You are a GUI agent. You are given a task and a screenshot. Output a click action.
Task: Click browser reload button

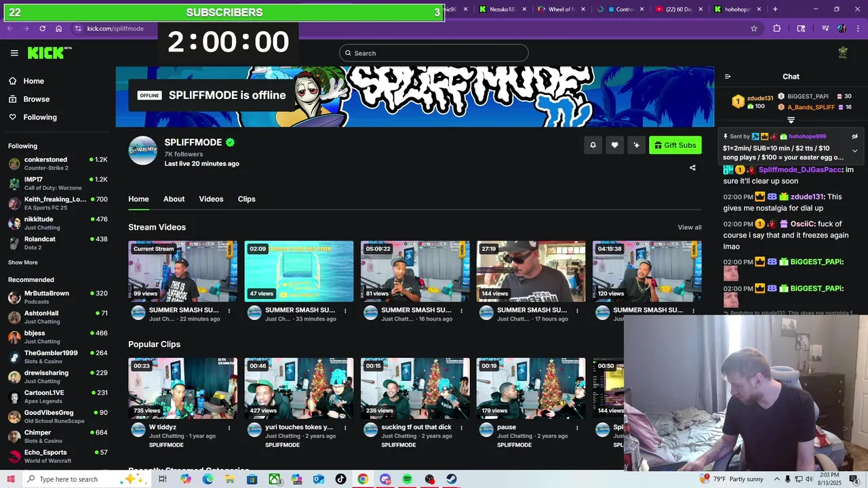pos(42,28)
